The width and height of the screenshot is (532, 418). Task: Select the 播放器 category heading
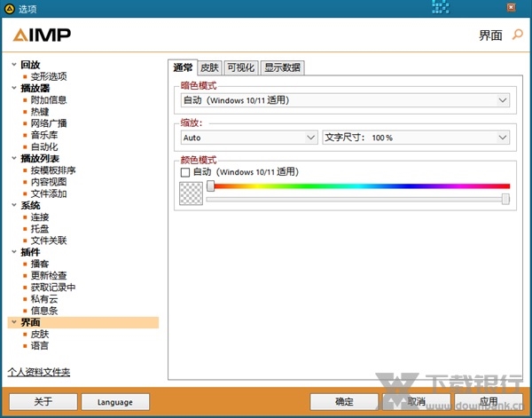[35, 88]
